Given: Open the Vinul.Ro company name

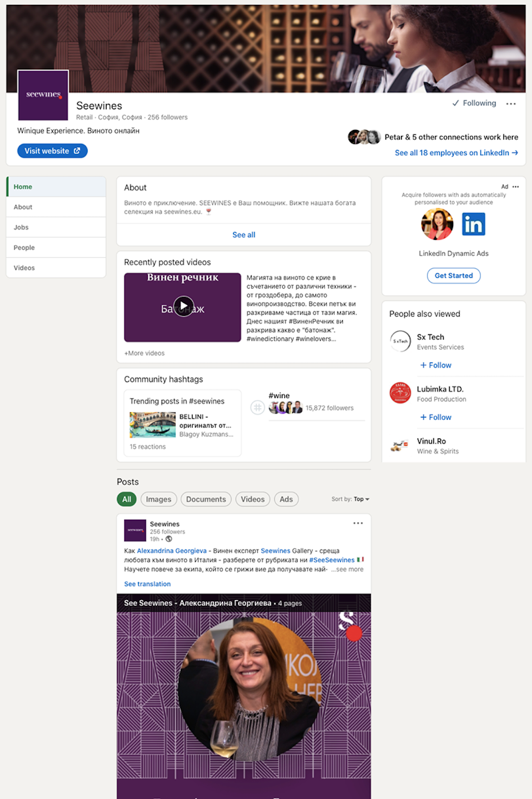Looking at the screenshot, I should point(432,441).
